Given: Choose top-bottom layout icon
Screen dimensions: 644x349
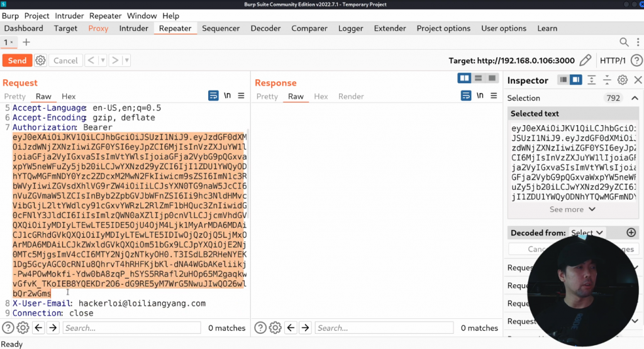Looking at the screenshot, I should pos(478,78).
